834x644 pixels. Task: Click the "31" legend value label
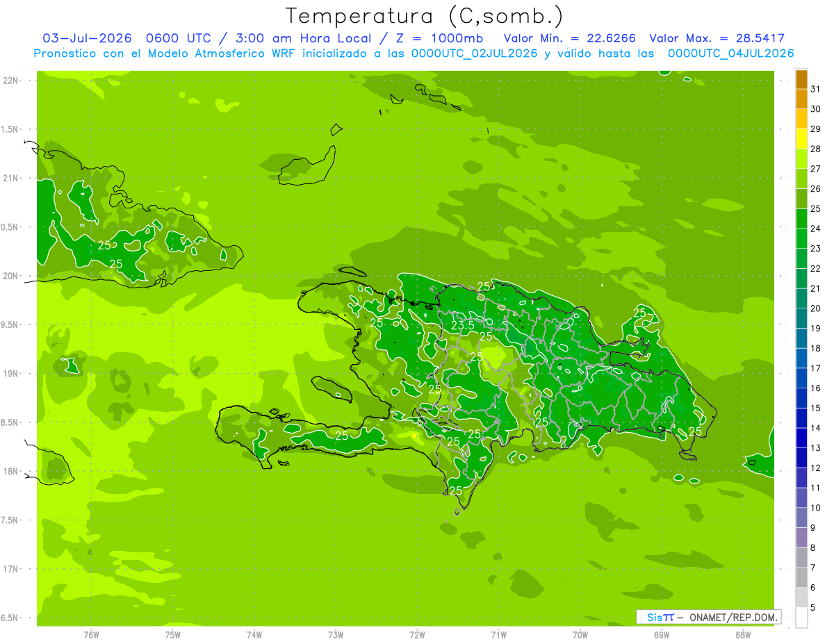click(816, 89)
